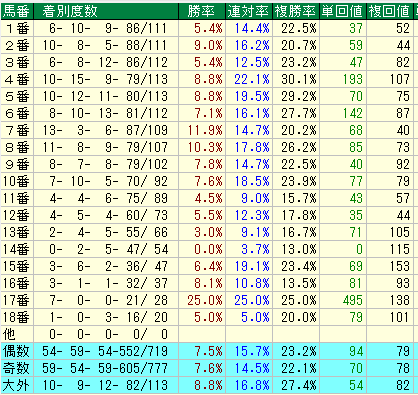The image size is (418, 395).
Task: Click the 11番 row label
Action: tap(17, 198)
